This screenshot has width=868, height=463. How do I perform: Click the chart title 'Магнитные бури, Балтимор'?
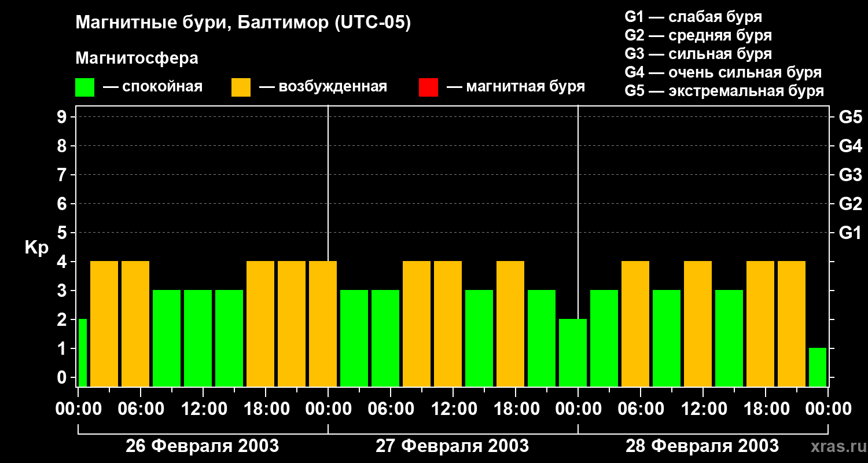click(243, 23)
